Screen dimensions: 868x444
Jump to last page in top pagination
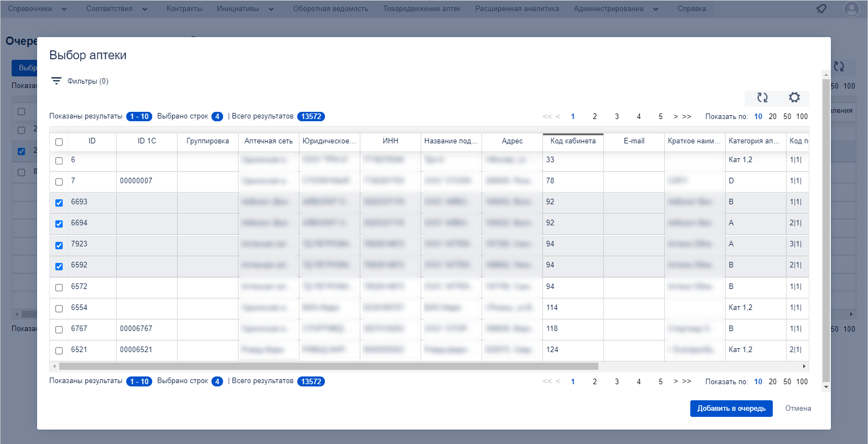[686, 117]
